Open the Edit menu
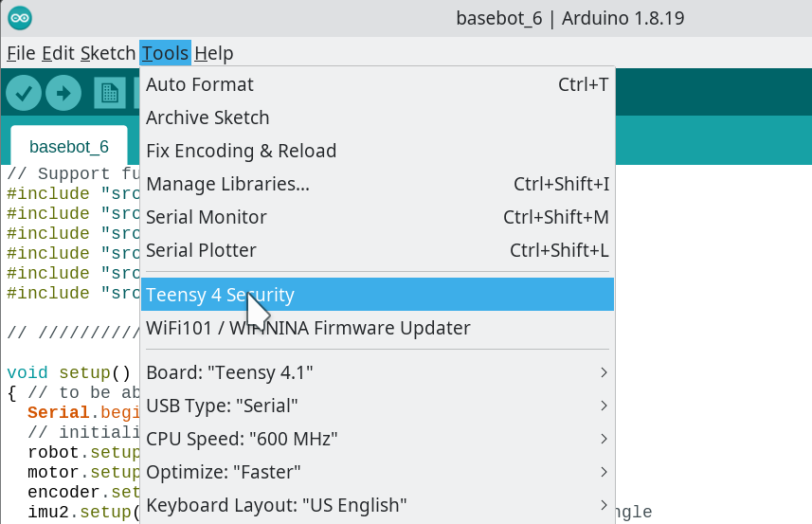The image size is (812, 524). 58,53
